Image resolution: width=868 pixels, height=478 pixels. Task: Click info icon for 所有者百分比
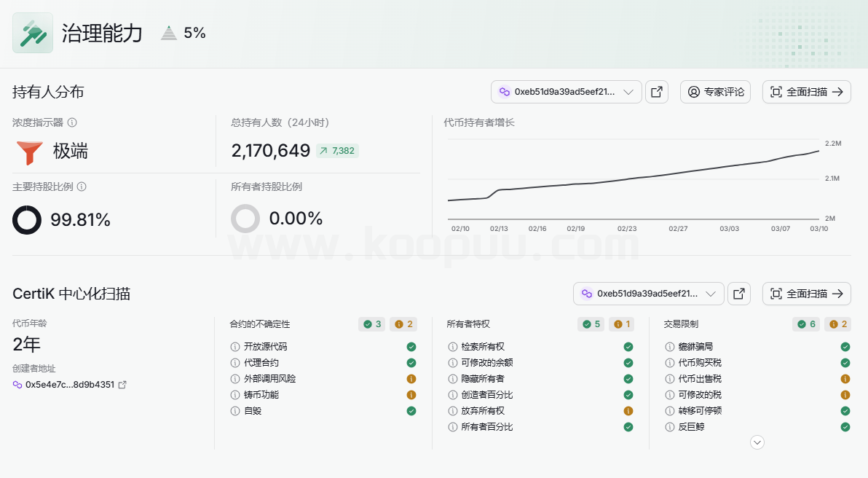[452, 427]
